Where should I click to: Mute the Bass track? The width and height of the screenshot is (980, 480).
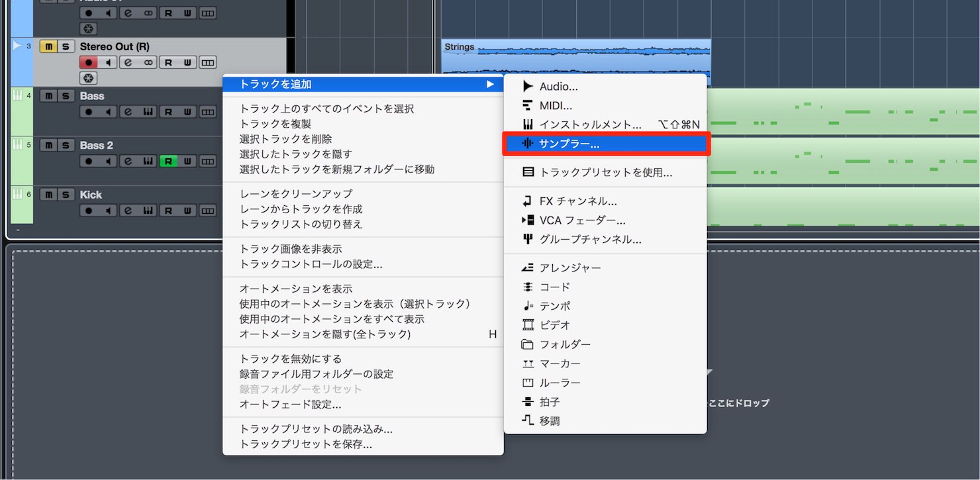[48, 96]
